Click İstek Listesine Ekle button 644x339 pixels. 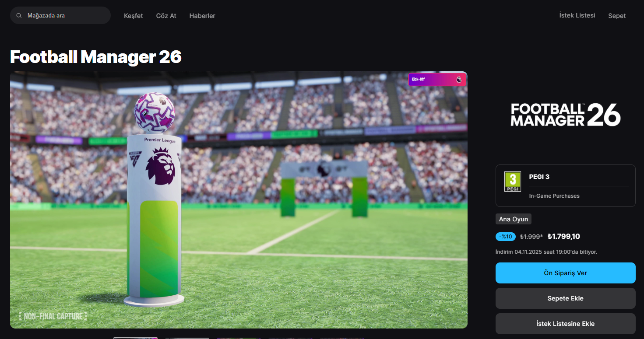point(565,324)
